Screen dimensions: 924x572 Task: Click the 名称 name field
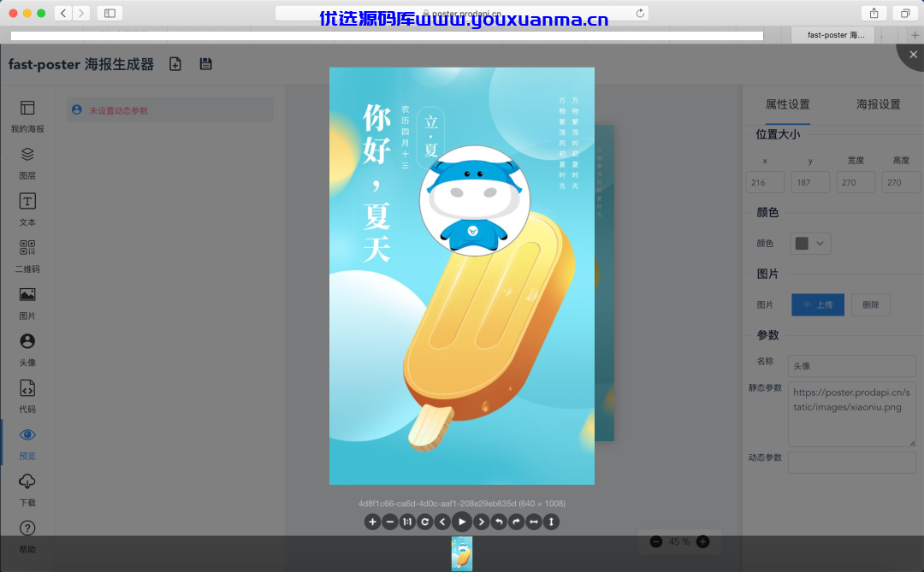tap(852, 366)
